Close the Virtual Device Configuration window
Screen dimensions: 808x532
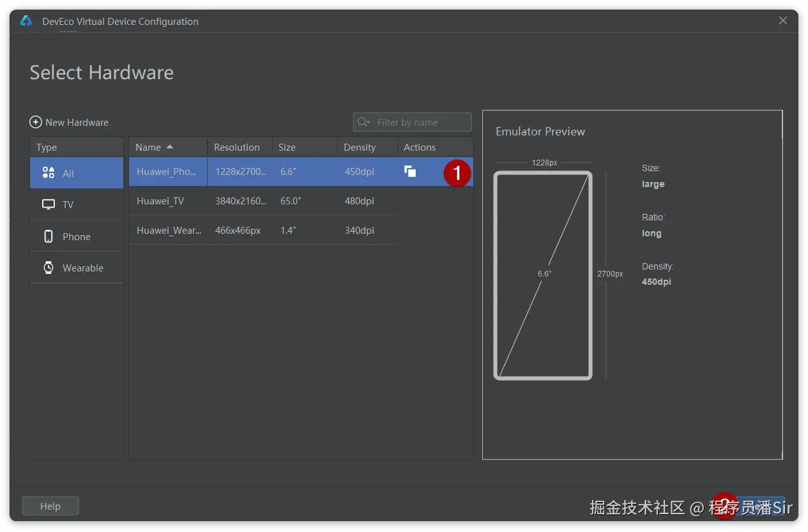coord(782,20)
